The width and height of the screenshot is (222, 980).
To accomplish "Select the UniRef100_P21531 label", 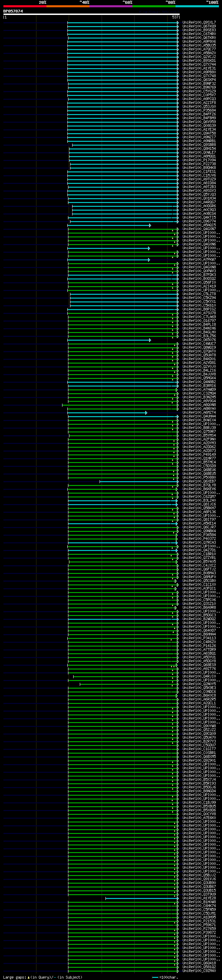I will 199,921.
